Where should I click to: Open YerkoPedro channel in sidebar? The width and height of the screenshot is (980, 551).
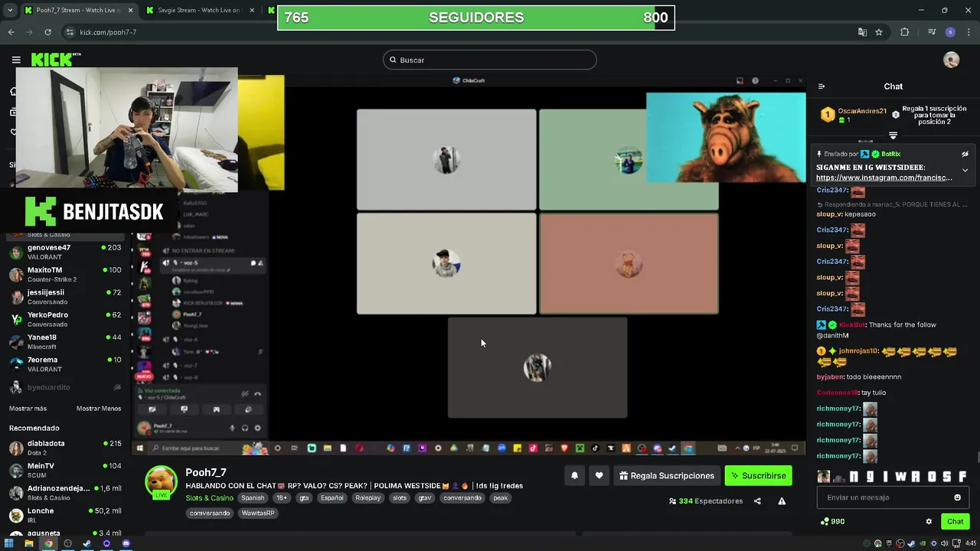[64, 319]
